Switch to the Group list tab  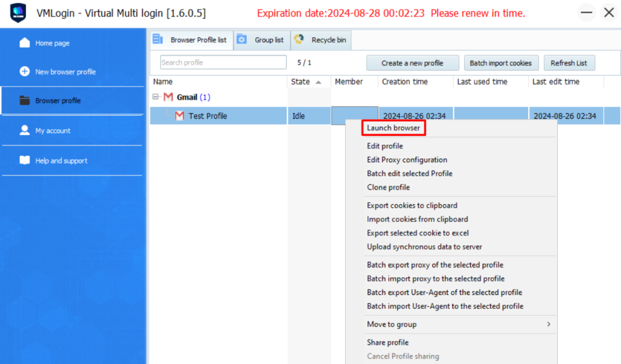point(262,40)
